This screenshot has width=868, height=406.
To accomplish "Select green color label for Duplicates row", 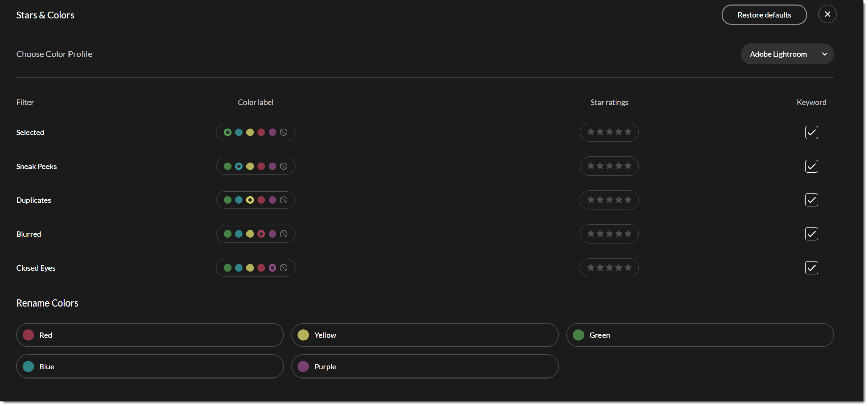I will (x=228, y=200).
